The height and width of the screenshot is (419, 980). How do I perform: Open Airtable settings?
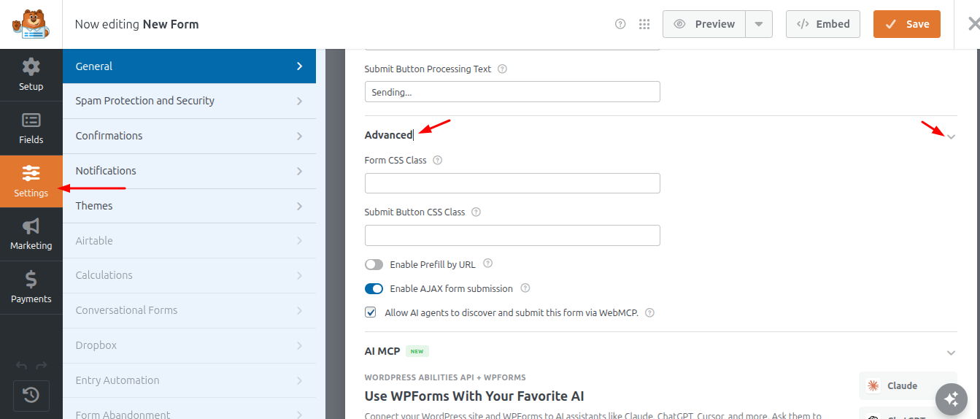(189, 241)
